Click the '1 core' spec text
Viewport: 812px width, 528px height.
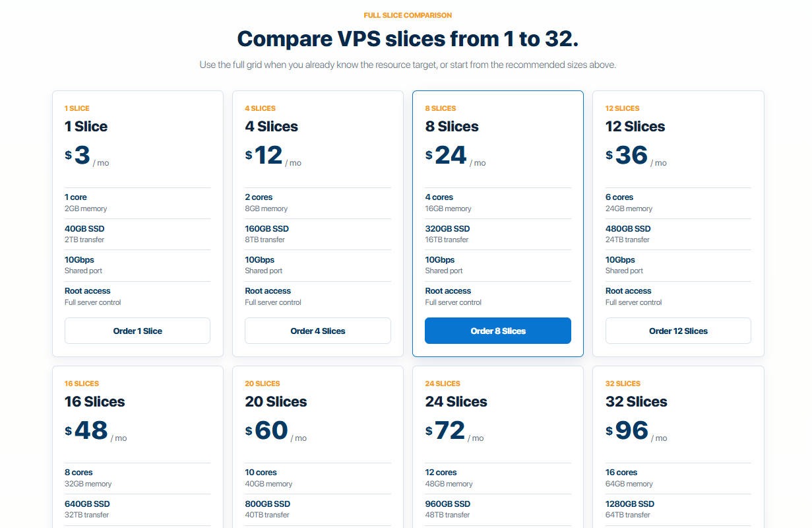click(x=75, y=197)
